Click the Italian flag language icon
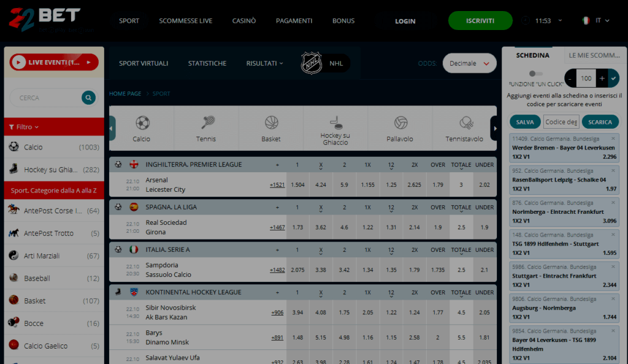Viewport: 628px width, 364px height. pos(586,20)
